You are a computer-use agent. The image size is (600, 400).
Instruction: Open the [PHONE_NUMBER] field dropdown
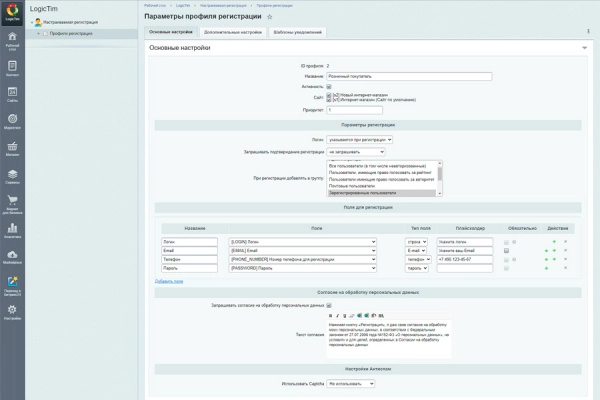click(302, 260)
